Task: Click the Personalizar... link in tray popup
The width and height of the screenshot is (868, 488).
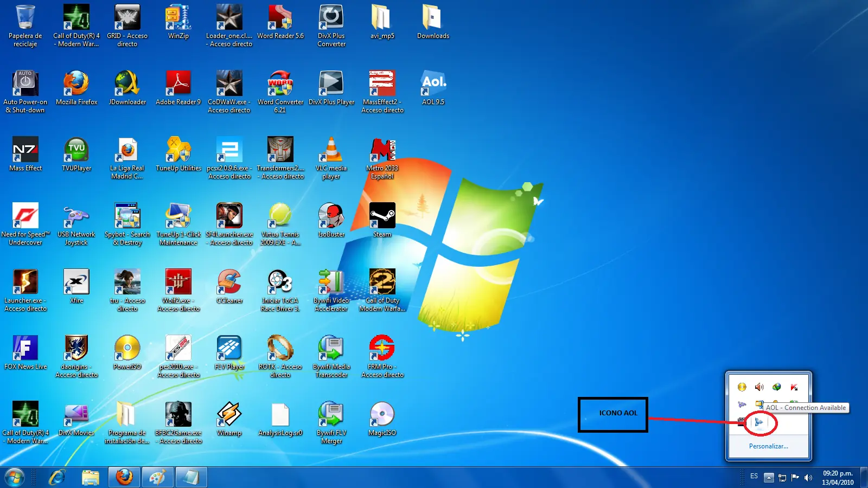Action: click(x=768, y=446)
